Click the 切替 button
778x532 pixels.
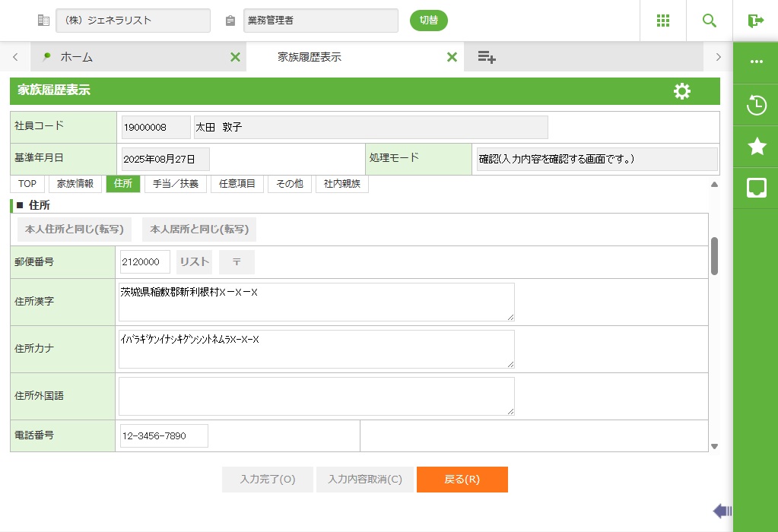[429, 21]
